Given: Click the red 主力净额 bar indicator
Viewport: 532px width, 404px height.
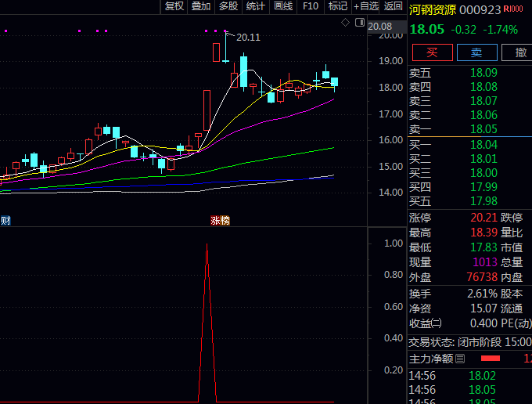Looking at the screenshot, I should 490,359.
